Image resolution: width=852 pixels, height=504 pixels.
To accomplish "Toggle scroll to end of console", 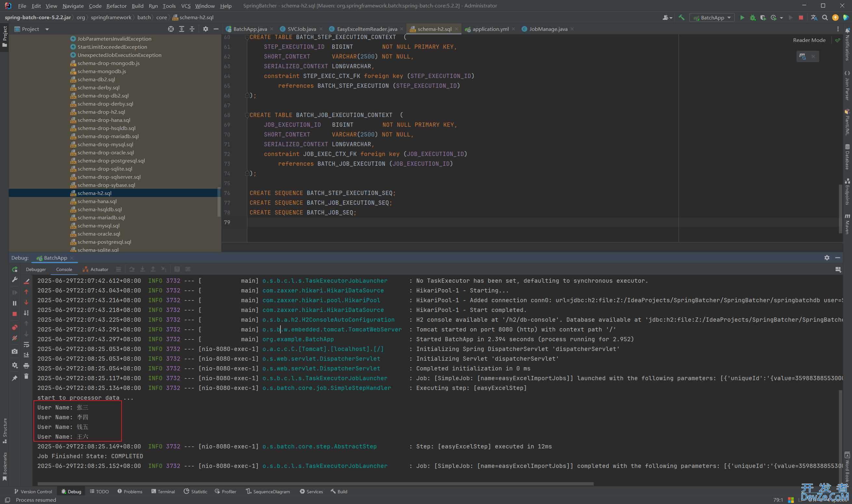I will pyautogui.click(x=26, y=355).
